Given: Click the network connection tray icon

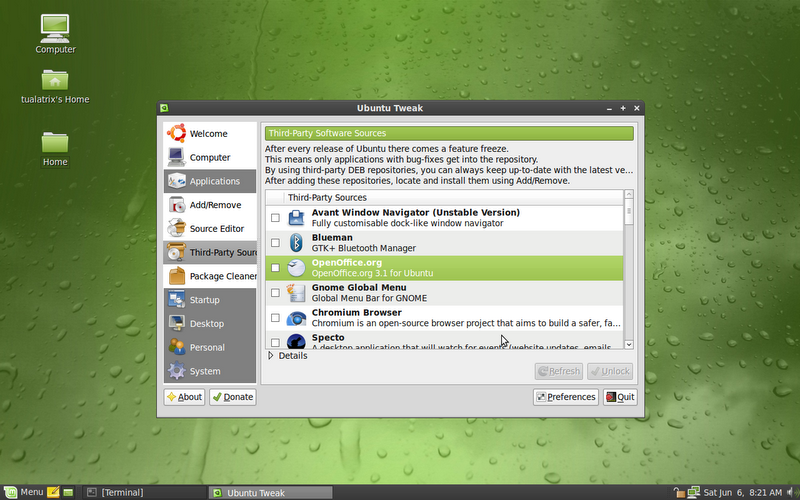Looking at the screenshot, I should (x=693, y=492).
